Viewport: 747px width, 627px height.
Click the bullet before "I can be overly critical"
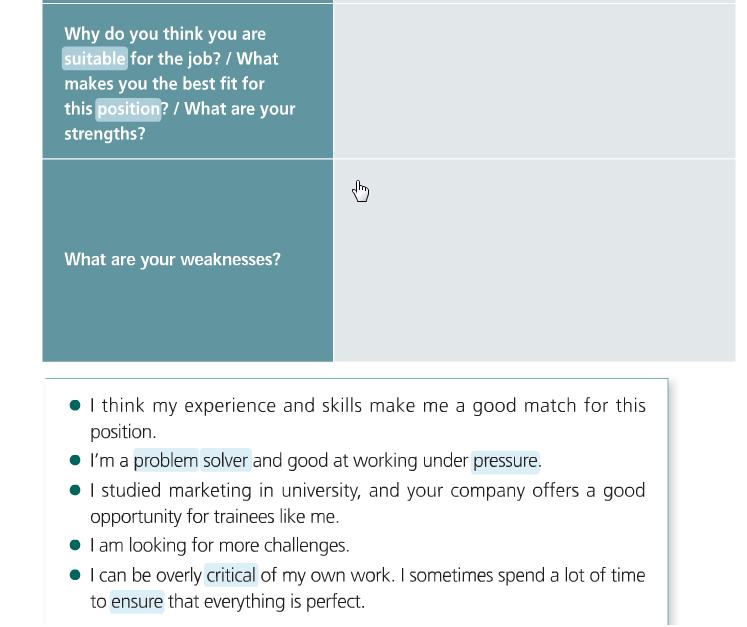pos(74,575)
